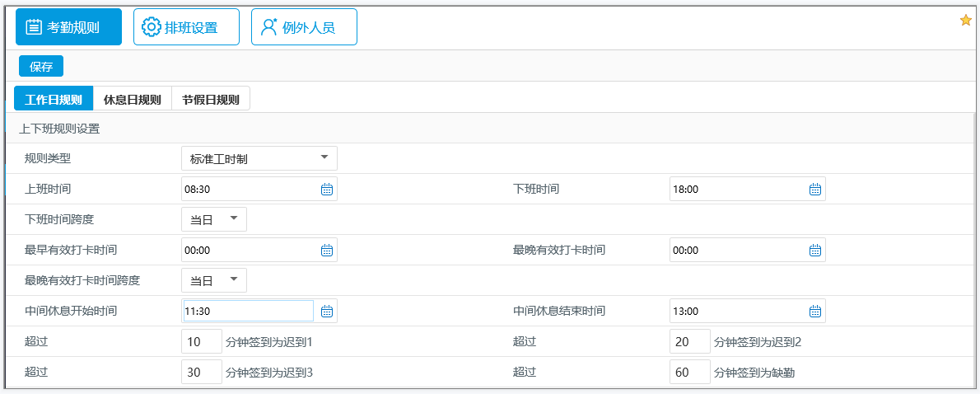Click the 迟到1 minutes input field
Screen dimensions: 980x394
coord(201,341)
